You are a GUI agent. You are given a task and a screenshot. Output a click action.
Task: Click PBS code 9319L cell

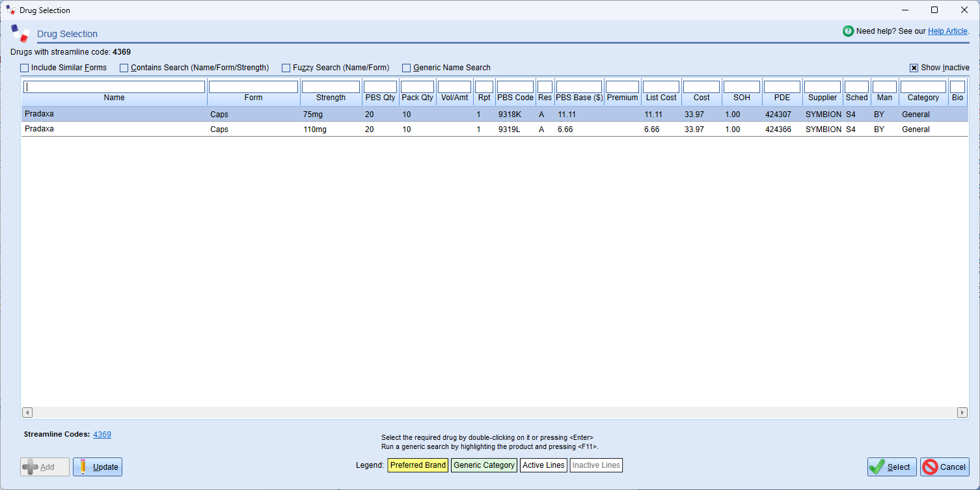point(510,129)
